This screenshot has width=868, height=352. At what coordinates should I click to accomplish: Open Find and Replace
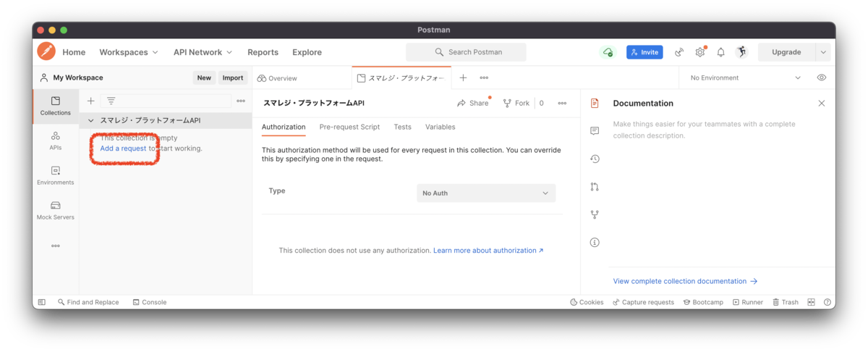(88, 302)
